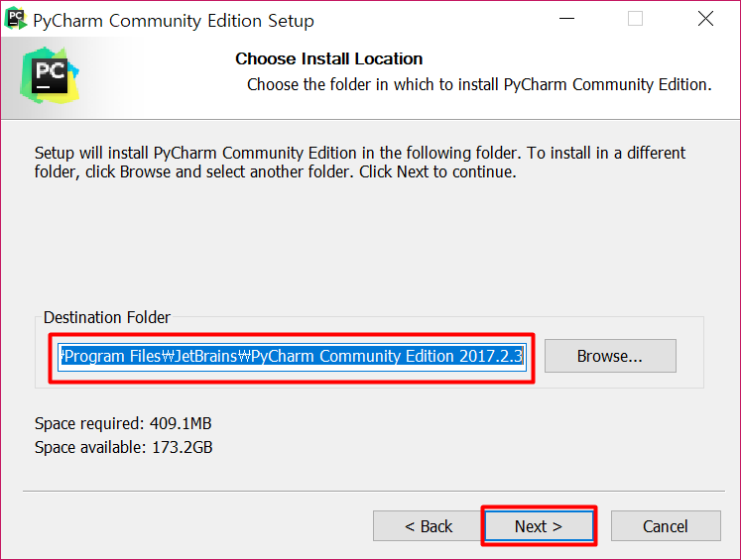Click Browse... to pick another folder

click(610, 356)
